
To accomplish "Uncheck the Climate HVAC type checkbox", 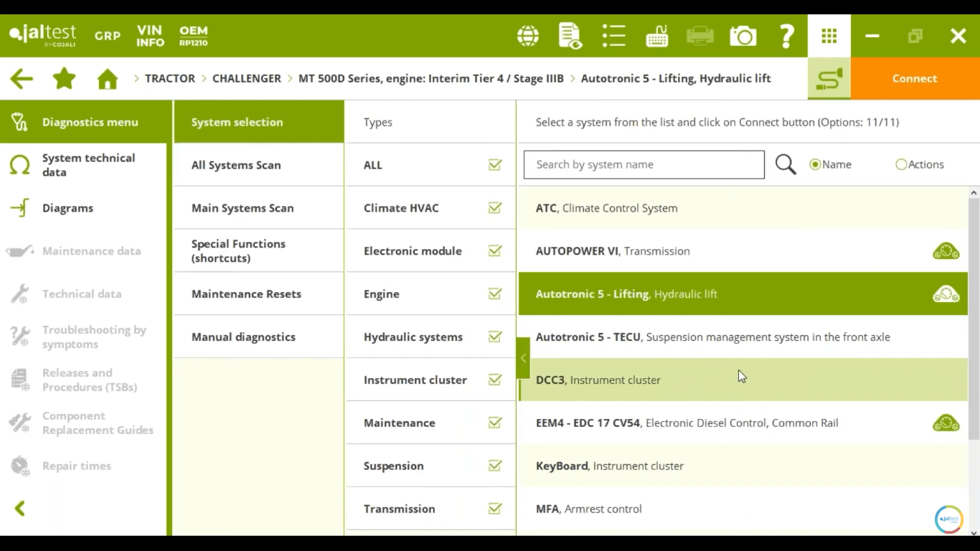I will coord(495,208).
